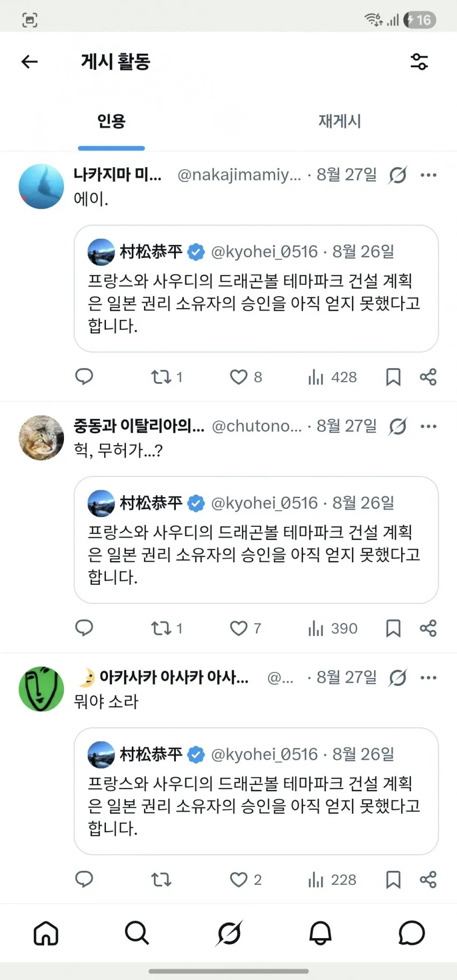Open the filter settings icon at top right

pyautogui.click(x=419, y=62)
